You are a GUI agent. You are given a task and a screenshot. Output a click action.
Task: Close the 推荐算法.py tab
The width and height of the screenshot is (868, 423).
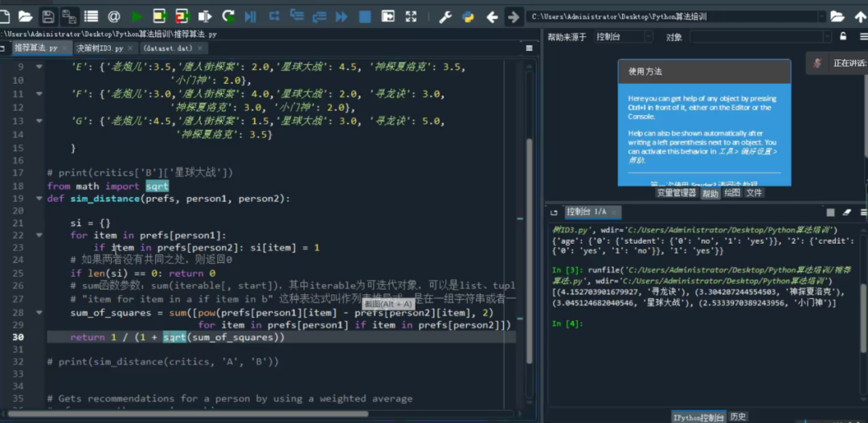[64, 48]
